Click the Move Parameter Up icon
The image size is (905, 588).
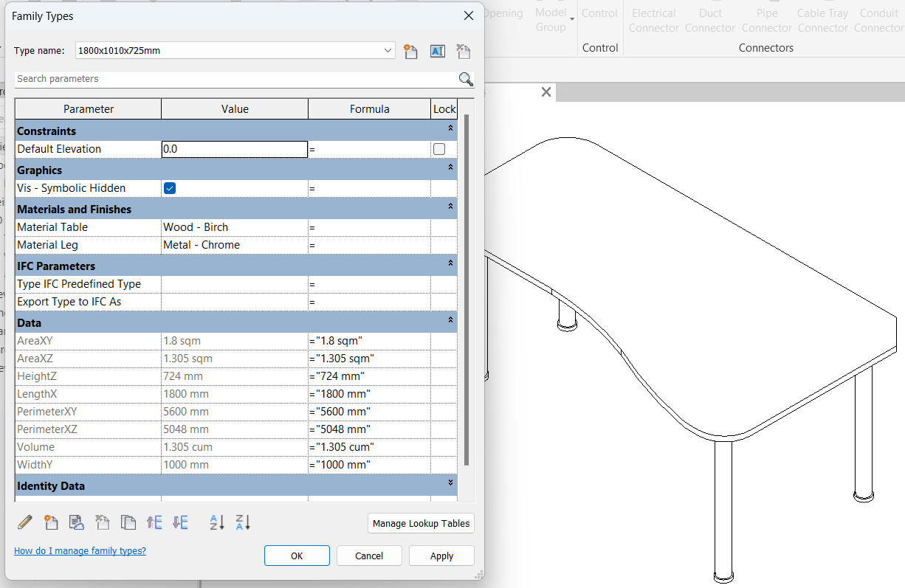click(x=154, y=522)
